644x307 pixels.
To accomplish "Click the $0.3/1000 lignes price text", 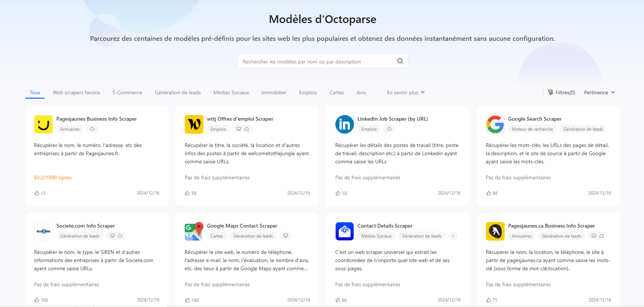I will point(53,177).
